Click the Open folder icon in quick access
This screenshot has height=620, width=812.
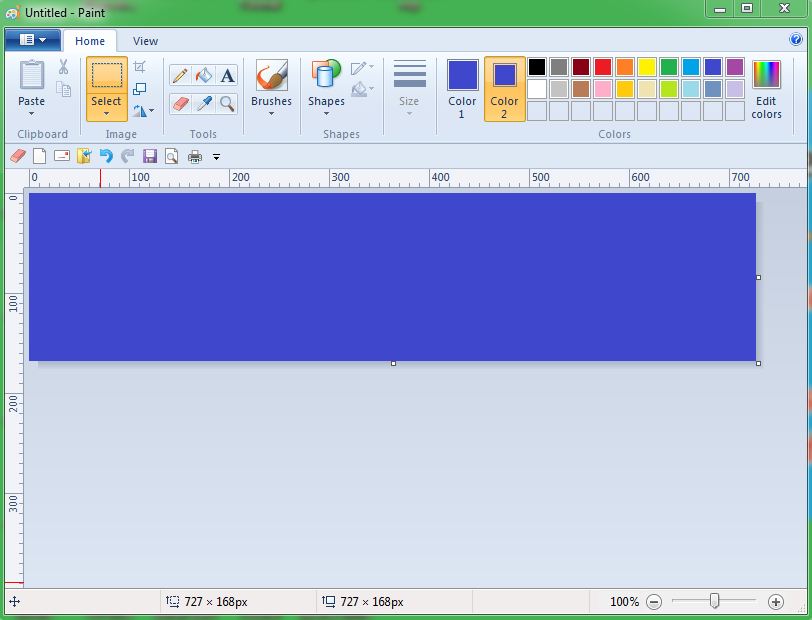point(84,156)
